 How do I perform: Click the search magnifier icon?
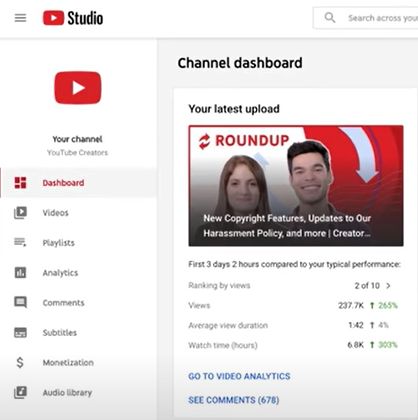click(330, 17)
